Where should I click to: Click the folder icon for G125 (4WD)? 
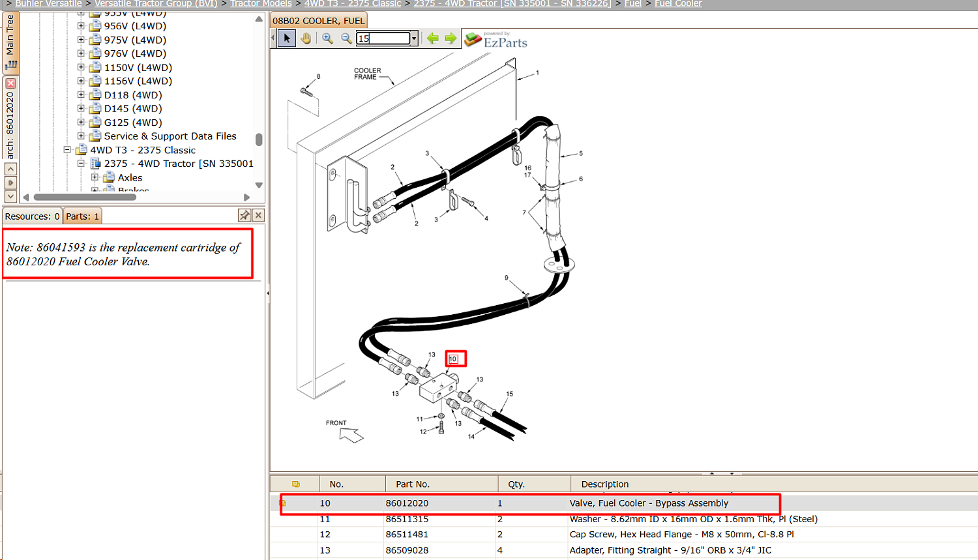(95, 123)
